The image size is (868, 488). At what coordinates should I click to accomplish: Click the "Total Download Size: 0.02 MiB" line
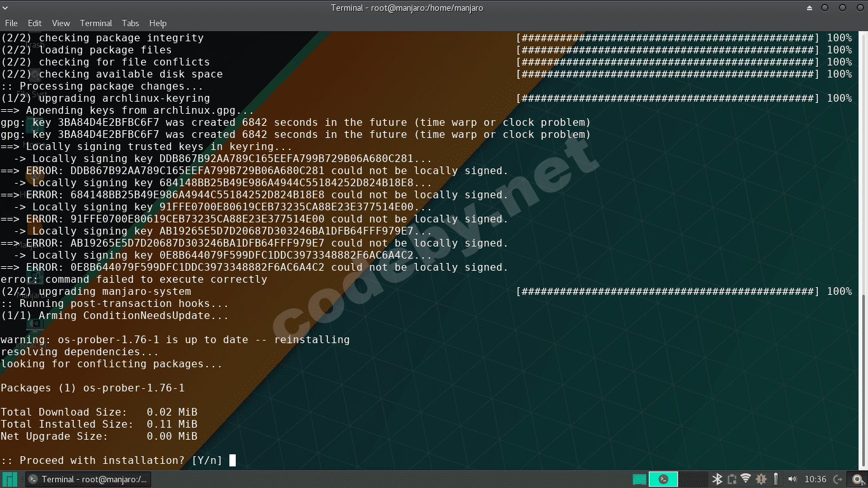[x=99, y=412]
